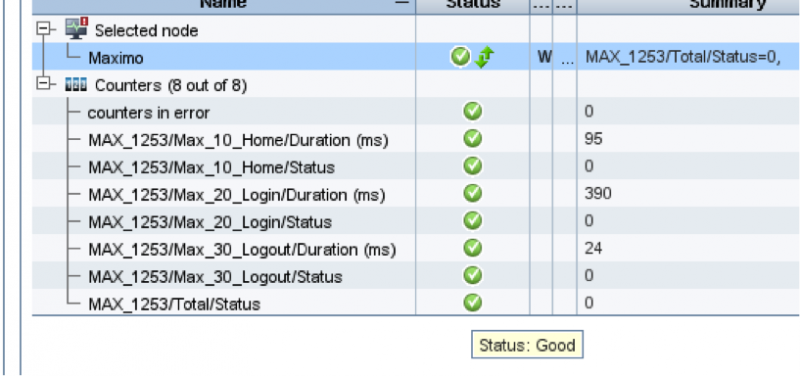
Task: Click the green check icon on Maximo row
Action: tap(461, 56)
